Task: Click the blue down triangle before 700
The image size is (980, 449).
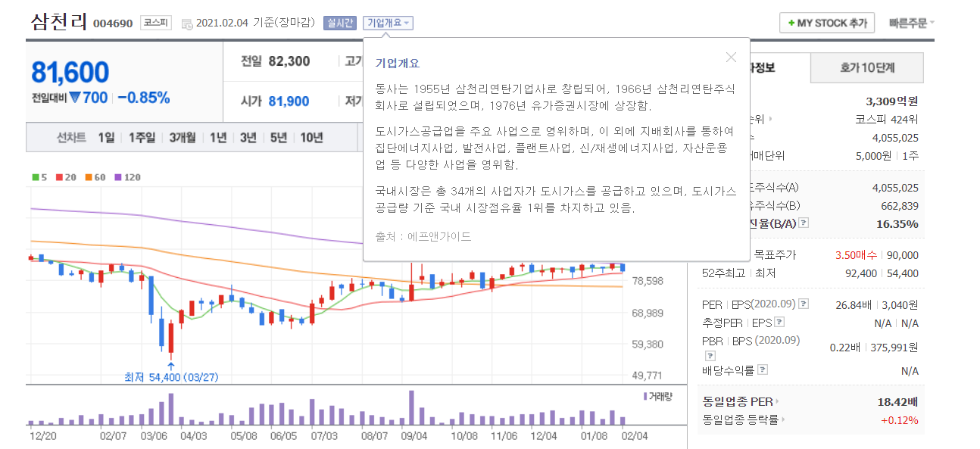Action: [x=76, y=98]
